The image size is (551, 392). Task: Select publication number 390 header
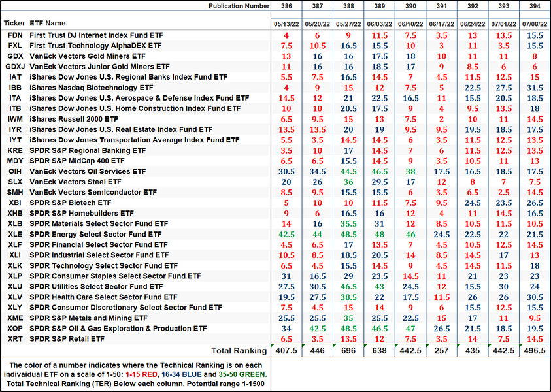click(x=410, y=6)
